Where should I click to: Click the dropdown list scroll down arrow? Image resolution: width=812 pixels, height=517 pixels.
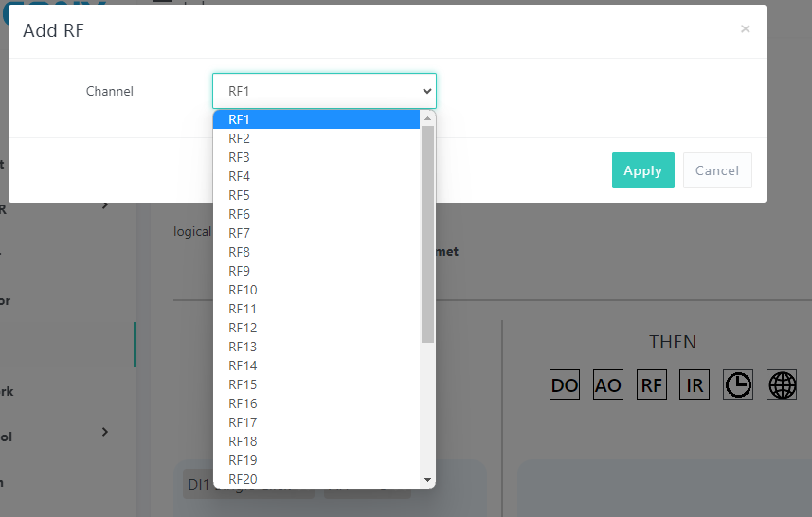pos(427,480)
